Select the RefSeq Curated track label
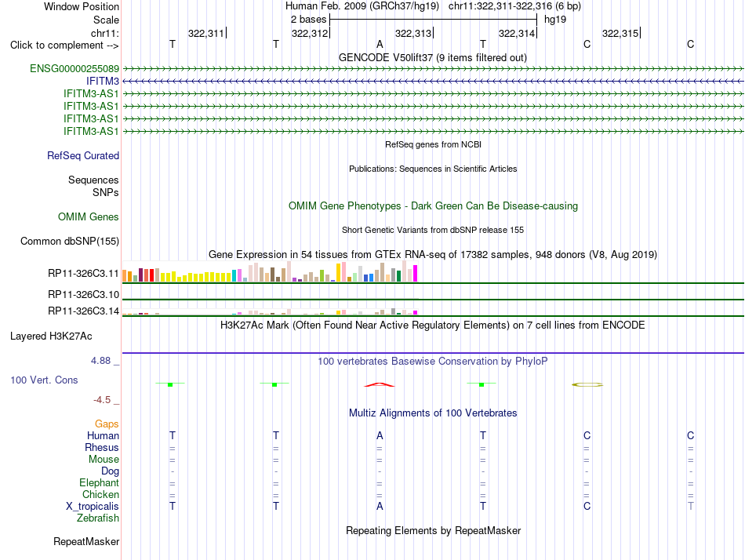The image size is (745, 560). point(83,155)
